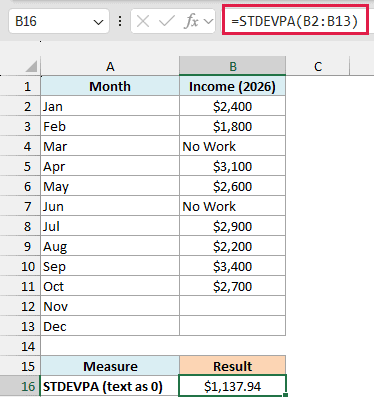The height and width of the screenshot is (397, 374).
Task: Open the three-dot formula bar handle
Action: pos(120,22)
